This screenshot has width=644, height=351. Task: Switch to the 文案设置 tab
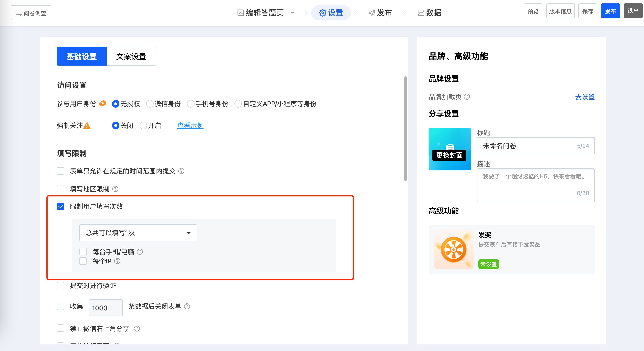[x=131, y=56]
